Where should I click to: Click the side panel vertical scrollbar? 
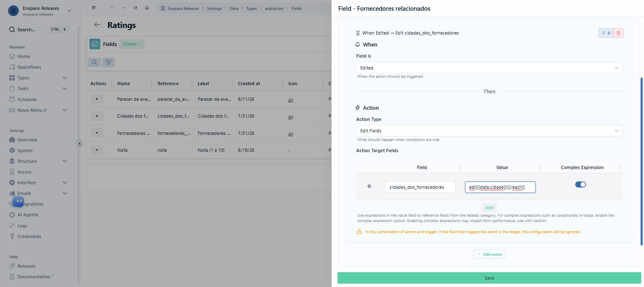click(642, 161)
